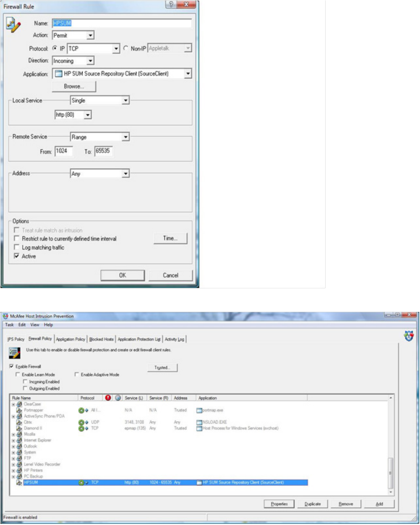Click the Duplicate button
Image resolution: width=420 pixels, height=525 pixels.
coord(313,504)
